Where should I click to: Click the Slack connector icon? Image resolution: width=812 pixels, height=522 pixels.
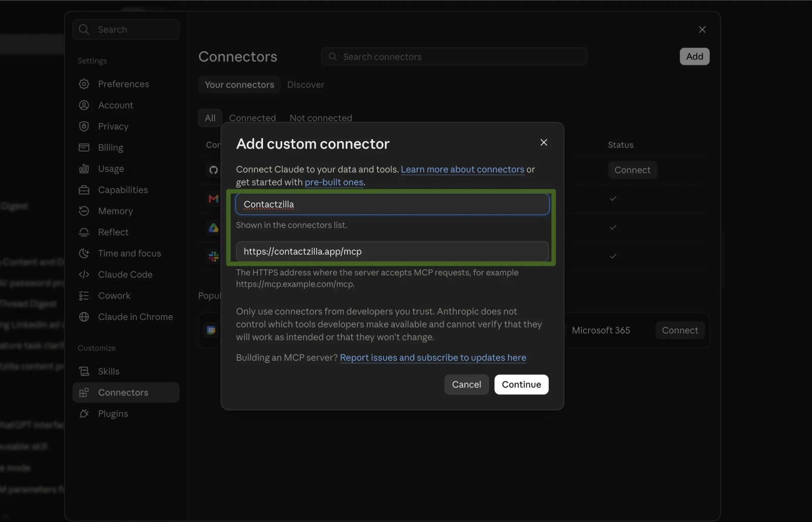214,256
